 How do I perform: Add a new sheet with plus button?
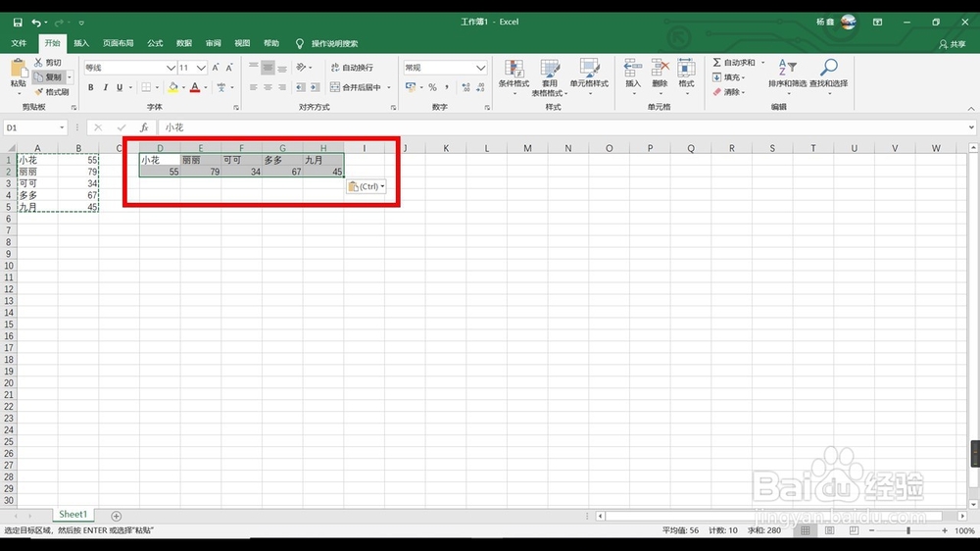(x=117, y=516)
